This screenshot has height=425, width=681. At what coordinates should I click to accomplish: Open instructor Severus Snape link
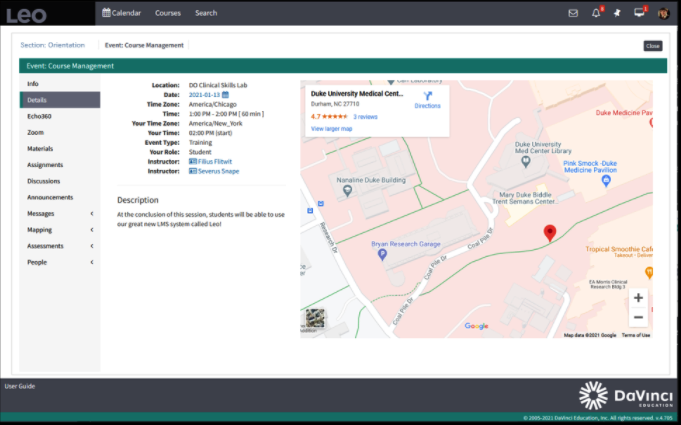tap(218, 171)
